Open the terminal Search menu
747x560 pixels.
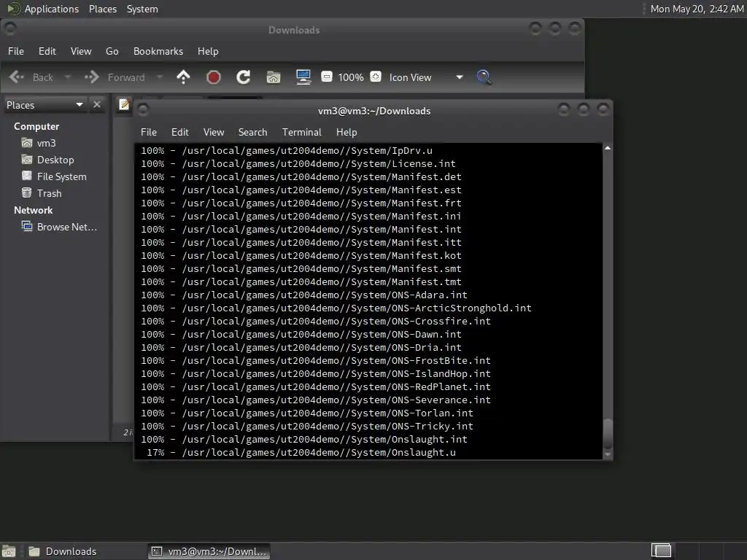click(x=253, y=132)
